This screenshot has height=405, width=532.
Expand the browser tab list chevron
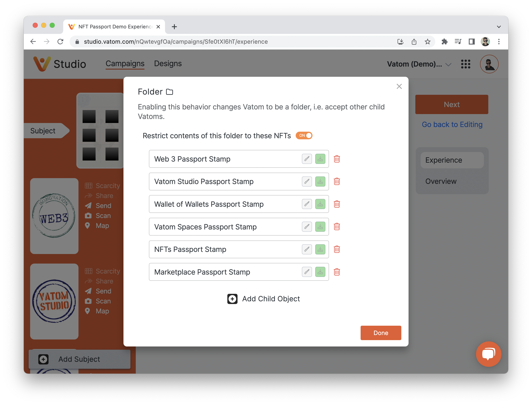(499, 27)
